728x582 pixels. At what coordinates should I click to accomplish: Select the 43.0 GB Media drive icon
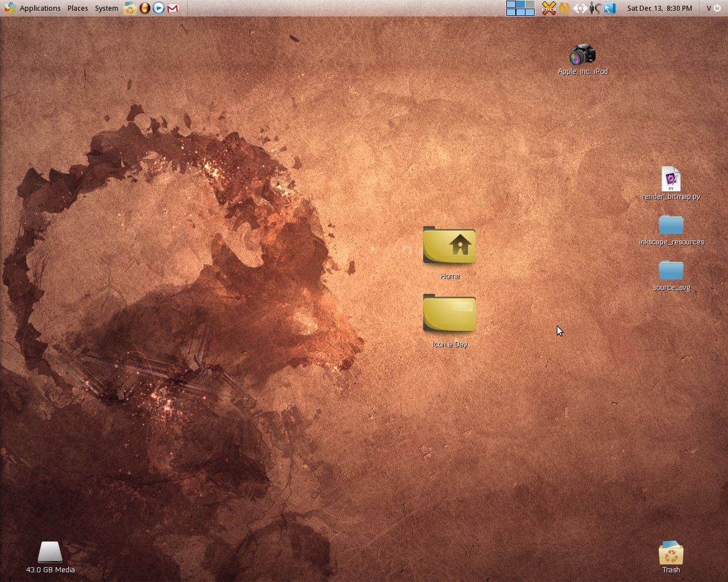[50, 552]
